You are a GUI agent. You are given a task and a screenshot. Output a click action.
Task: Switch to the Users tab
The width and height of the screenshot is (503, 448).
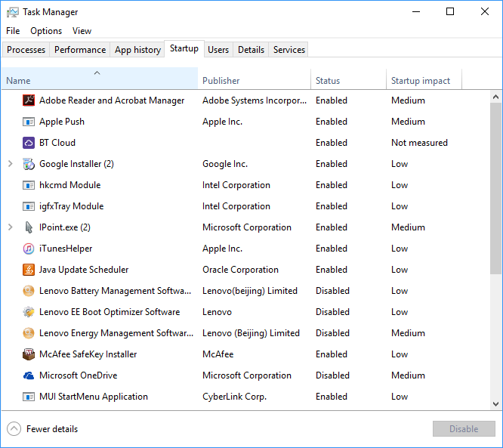pyautogui.click(x=218, y=50)
